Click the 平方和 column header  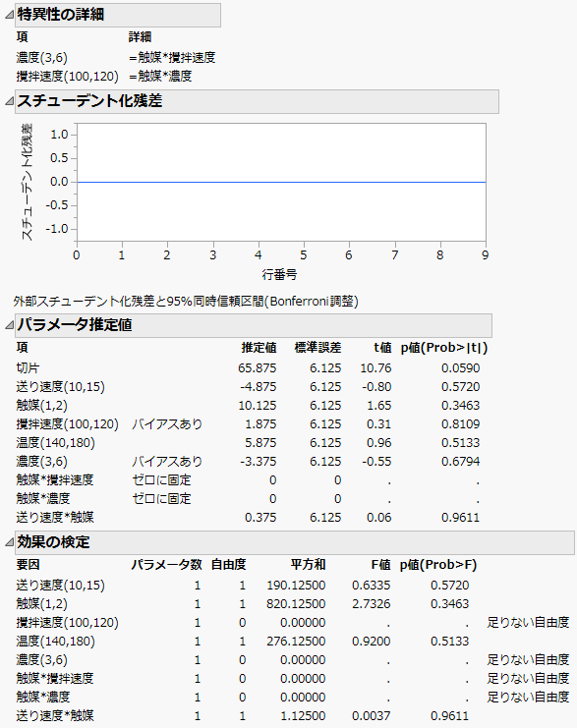(308, 565)
